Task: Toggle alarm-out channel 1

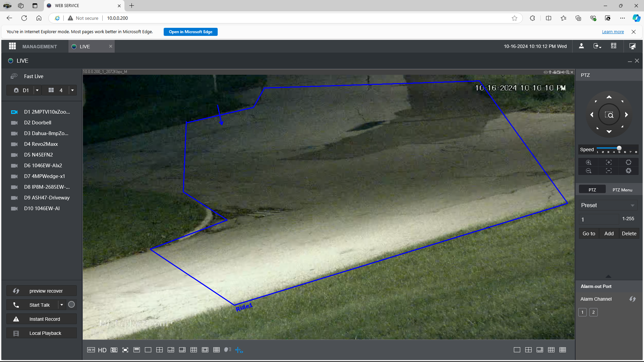Action: point(583,312)
